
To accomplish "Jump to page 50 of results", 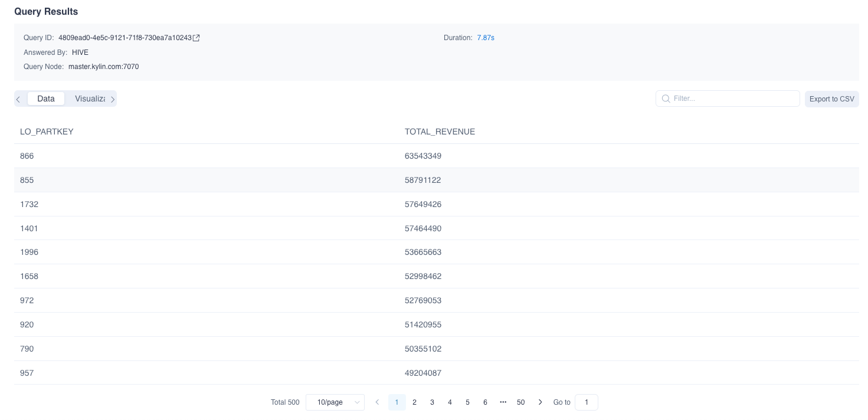I will (520, 402).
